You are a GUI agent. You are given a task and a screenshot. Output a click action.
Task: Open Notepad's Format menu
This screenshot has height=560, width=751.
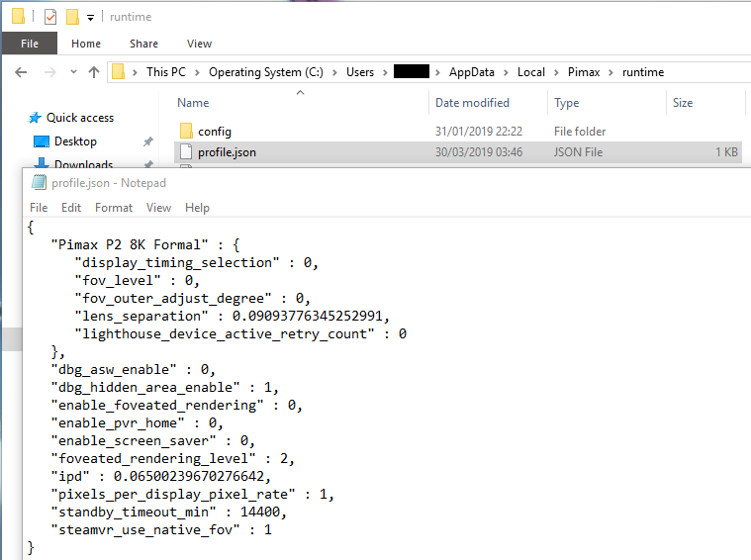pyautogui.click(x=114, y=208)
